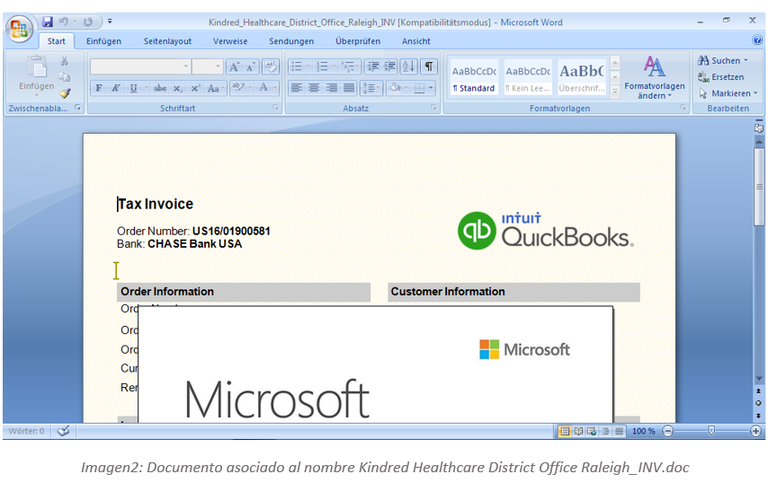Apply the Standard style
This screenshot has width=768, height=483.
coord(474,77)
